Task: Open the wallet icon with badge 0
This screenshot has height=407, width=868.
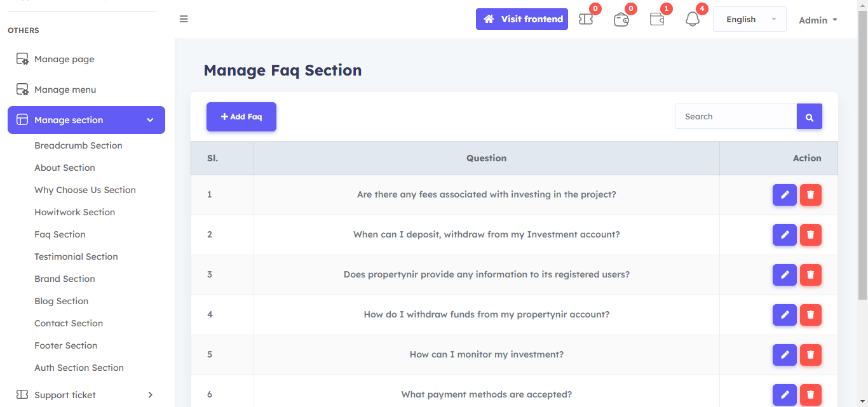Action: 621,20
